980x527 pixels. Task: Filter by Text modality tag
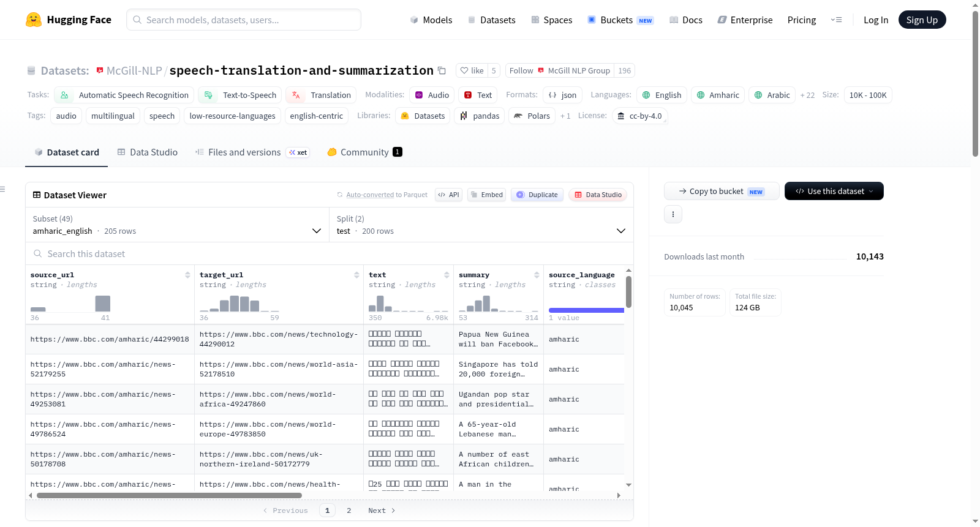click(478, 95)
